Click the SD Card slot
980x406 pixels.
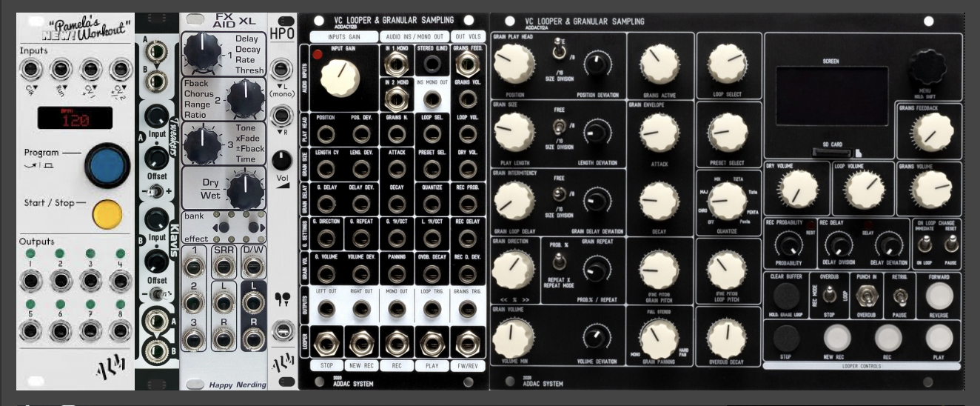pyautogui.click(x=830, y=152)
